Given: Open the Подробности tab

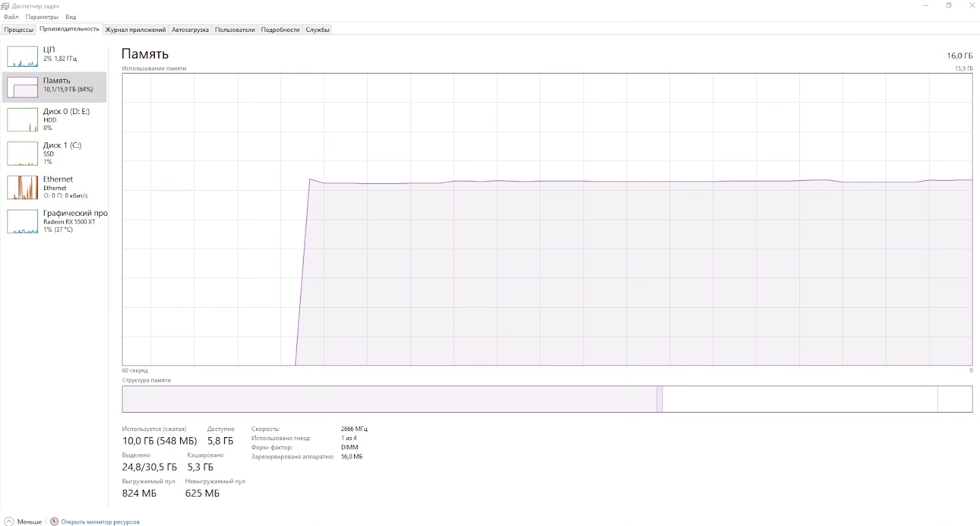Looking at the screenshot, I should 281,29.
